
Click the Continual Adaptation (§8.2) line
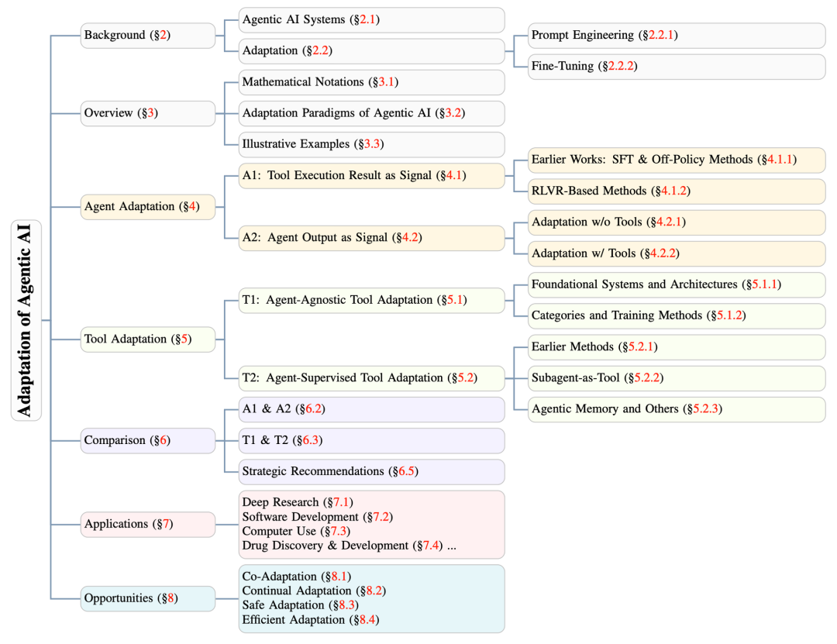point(314,591)
